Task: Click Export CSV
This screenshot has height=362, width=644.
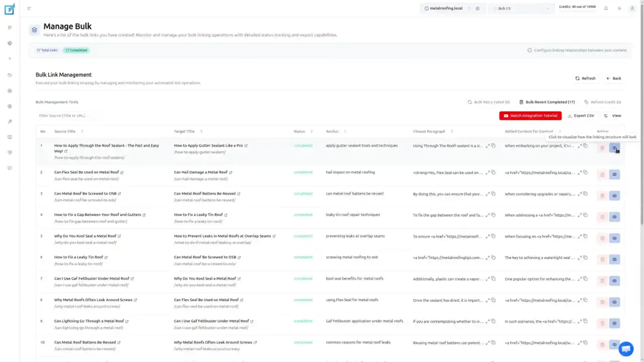Action: 581,115
